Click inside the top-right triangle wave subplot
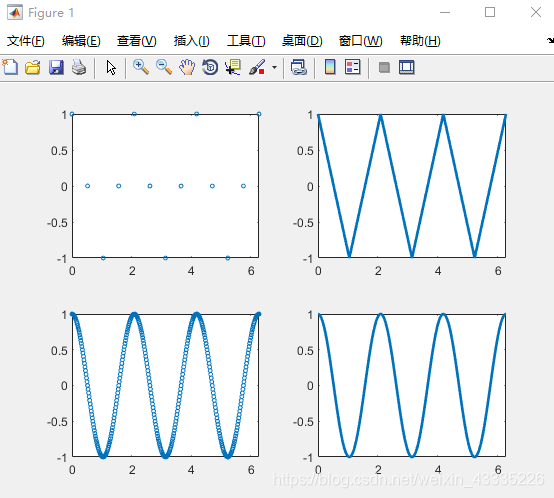This screenshot has height=498, width=554. coord(412,186)
